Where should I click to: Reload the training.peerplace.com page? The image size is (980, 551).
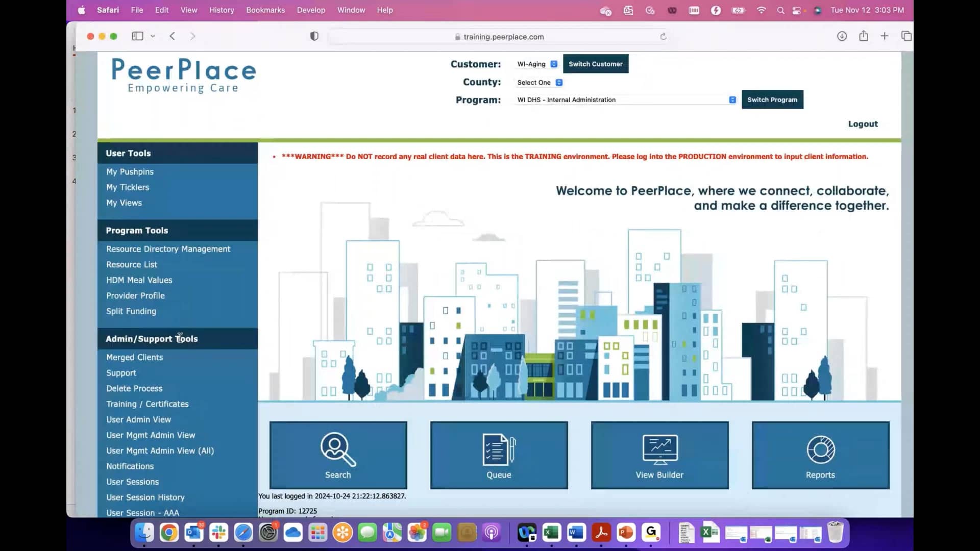(663, 36)
